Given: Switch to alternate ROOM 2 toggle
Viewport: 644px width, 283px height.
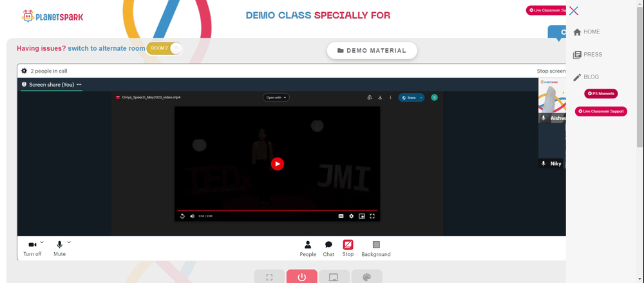Looking at the screenshot, I should tap(164, 48).
